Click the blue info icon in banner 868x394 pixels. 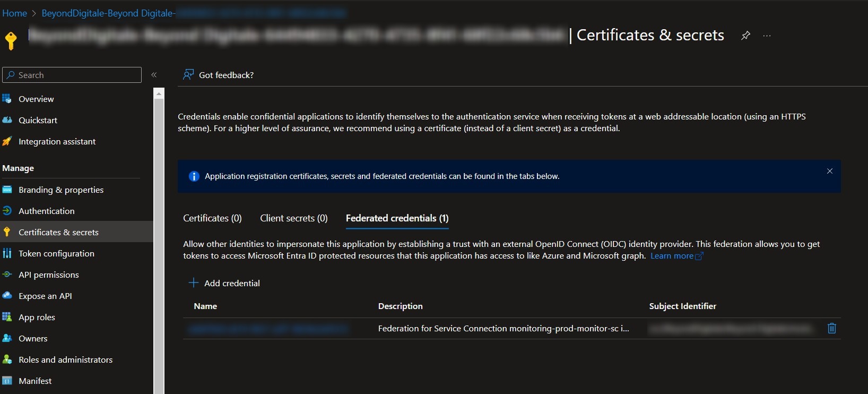tap(194, 176)
